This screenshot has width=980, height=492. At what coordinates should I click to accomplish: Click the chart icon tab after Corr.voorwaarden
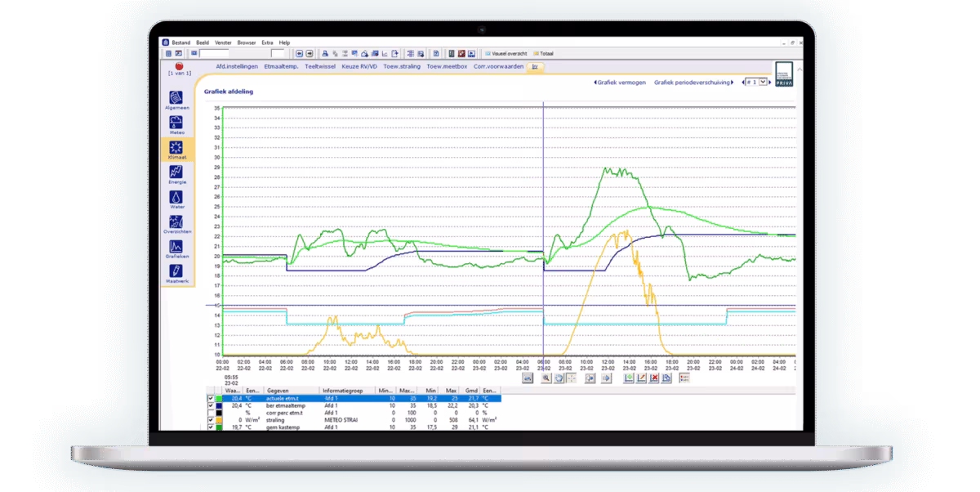click(535, 66)
